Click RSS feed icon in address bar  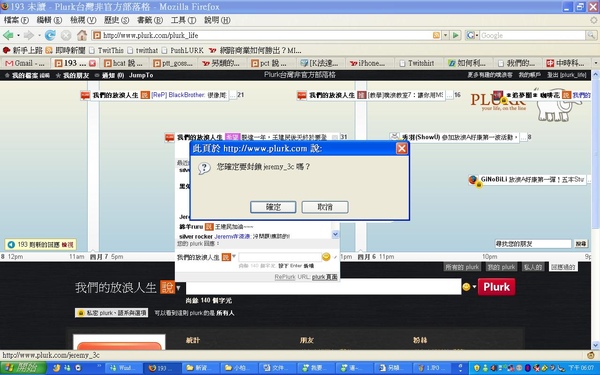436,35
